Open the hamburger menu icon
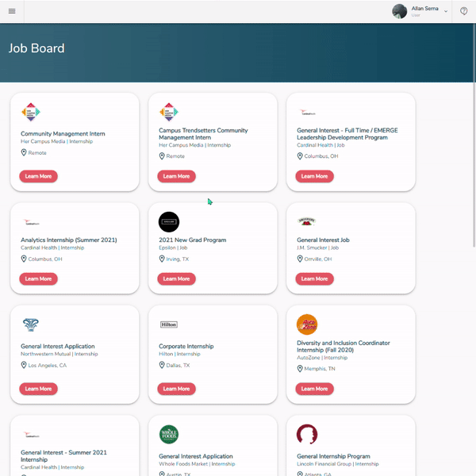The image size is (476, 476). [x=12, y=11]
